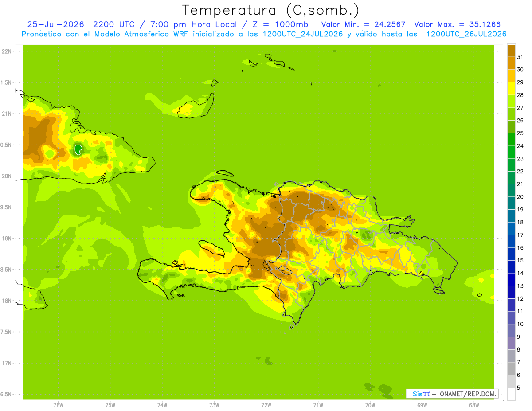The height and width of the screenshot is (411, 532).
Task: Click the colorbar label 19
Action: click(520, 210)
